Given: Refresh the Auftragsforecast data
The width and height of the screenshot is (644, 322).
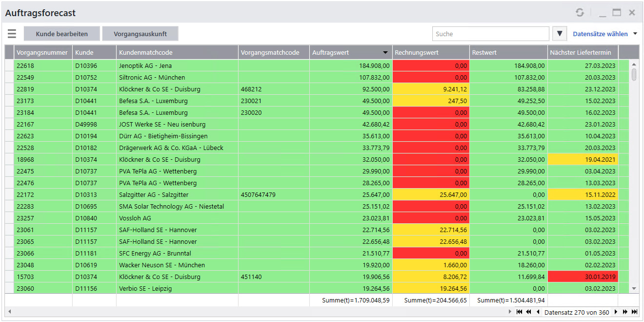Looking at the screenshot, I should coord(579,13).
